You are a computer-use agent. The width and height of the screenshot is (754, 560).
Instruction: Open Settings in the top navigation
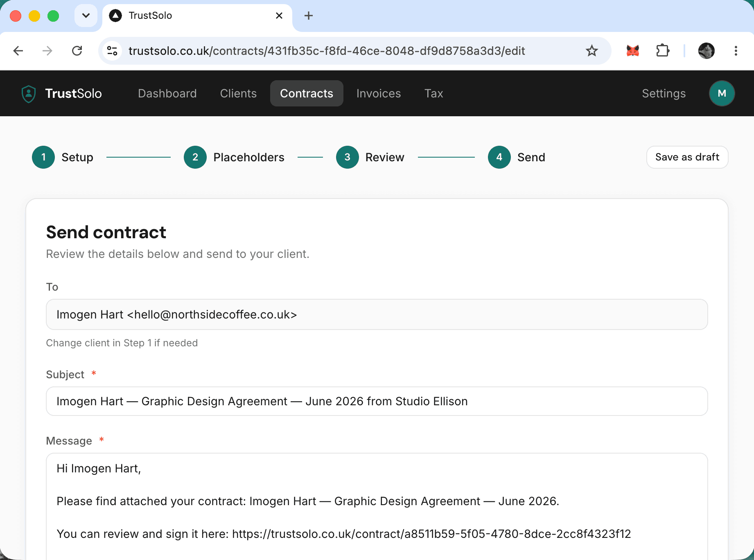point(664,93)
